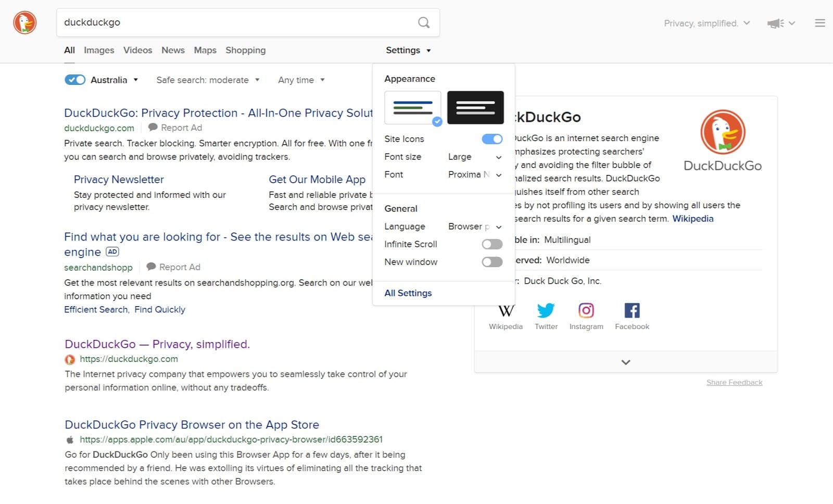The image size is (833, 504).
Task: Click the megaphone feedback icon
Action: [774, 23]
